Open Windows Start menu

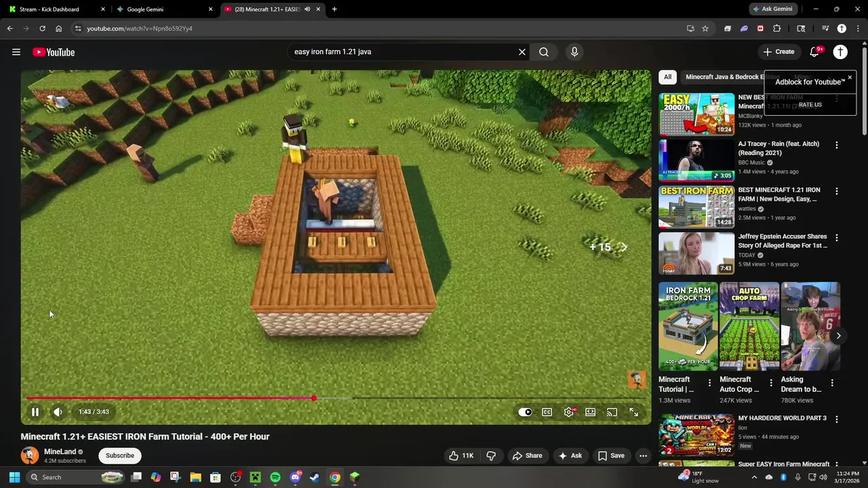pyautogui.click(x=14, y=477)
